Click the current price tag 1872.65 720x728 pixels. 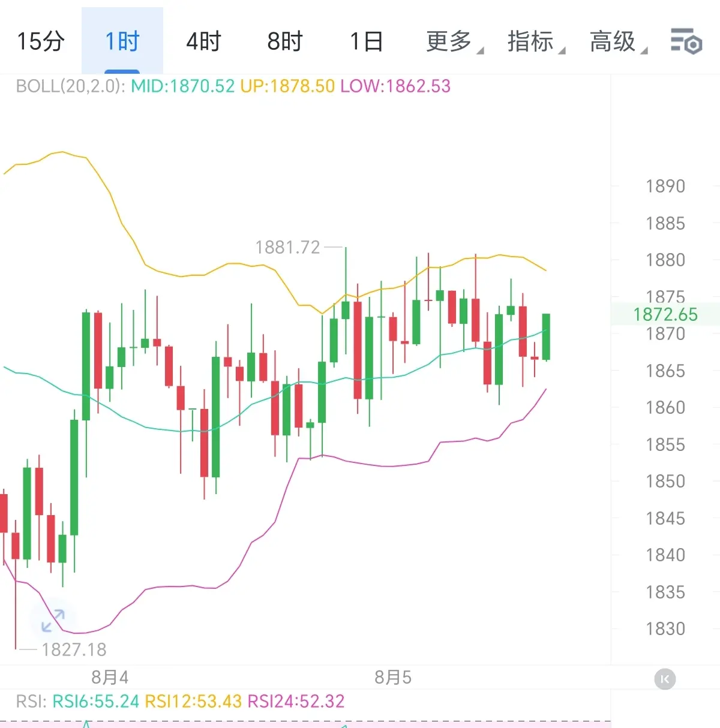[x=665, y=314]
